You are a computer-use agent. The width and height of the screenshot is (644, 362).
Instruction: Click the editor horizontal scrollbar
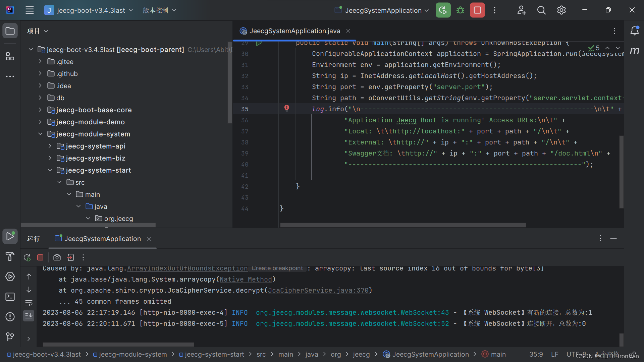coord(402,225)
